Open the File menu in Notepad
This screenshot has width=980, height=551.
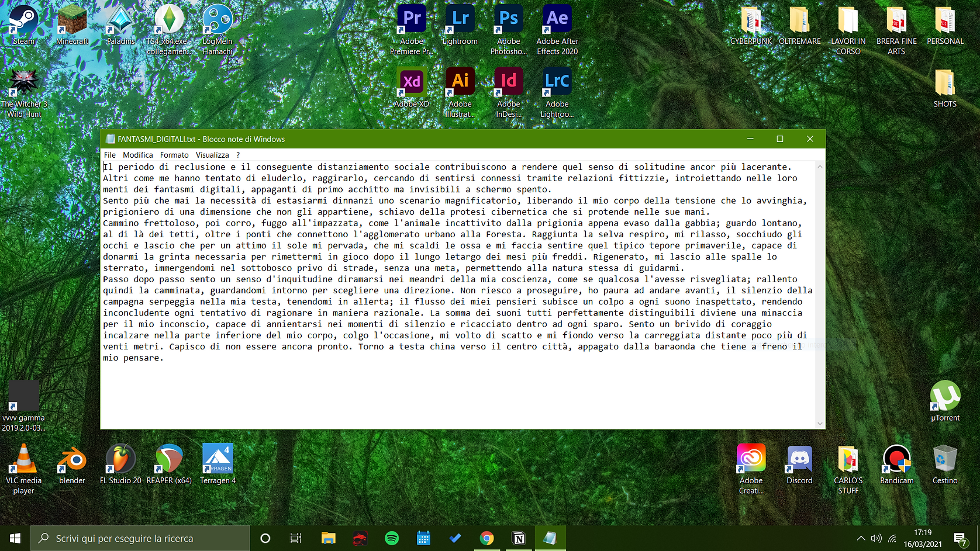[110, 155]
